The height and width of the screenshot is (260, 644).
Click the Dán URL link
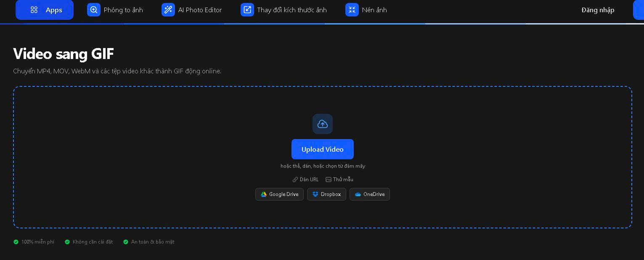tap(305, 180)
